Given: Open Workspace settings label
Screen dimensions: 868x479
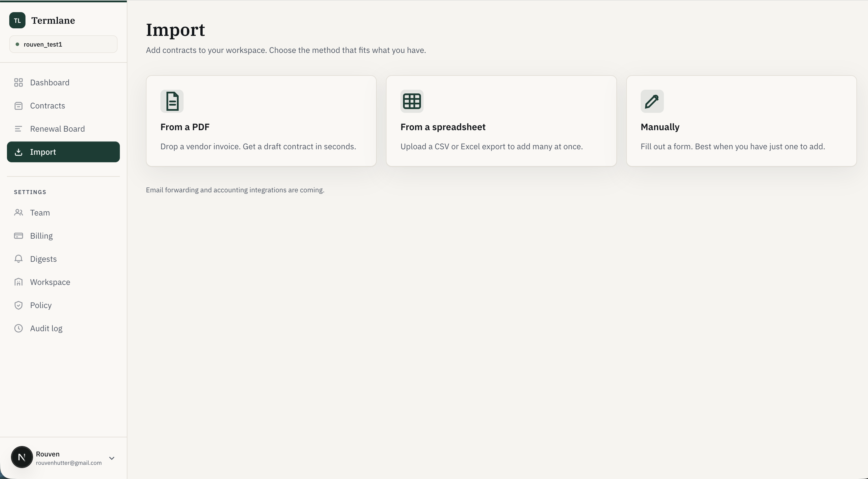Looking at the screenshot, I should click(50, 282).
